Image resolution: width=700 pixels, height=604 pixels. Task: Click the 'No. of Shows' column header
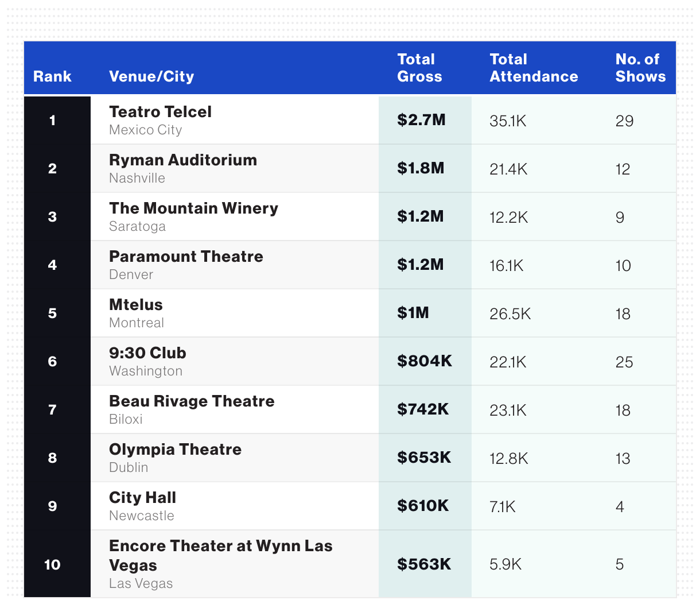point(640,68)
